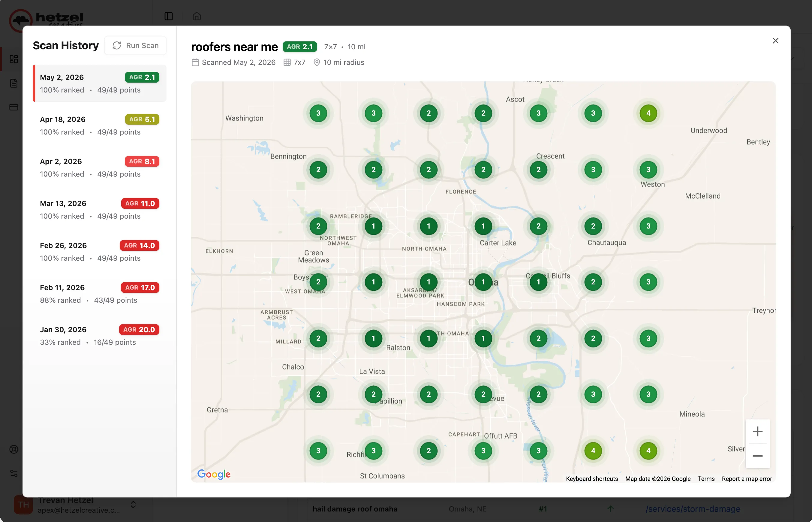Select the Mar 13, 2026 scan
This screenshot has width=812, height=522.
pyautogui.click(x=100, y=209)
